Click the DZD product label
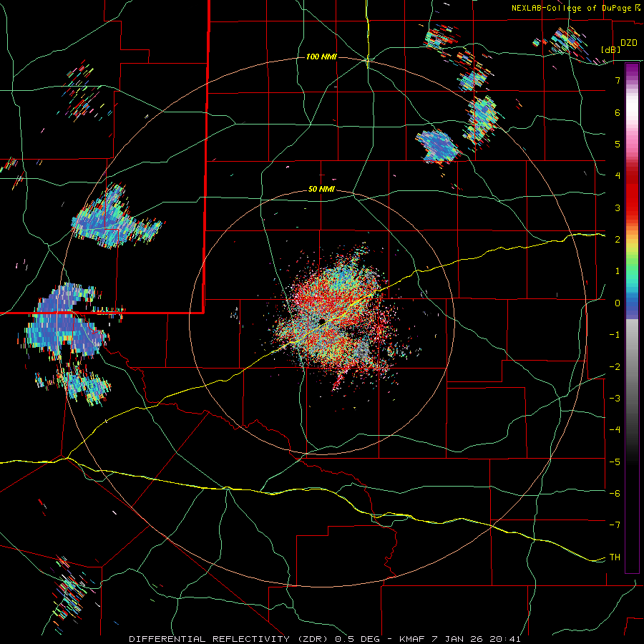 coord(629,43)
